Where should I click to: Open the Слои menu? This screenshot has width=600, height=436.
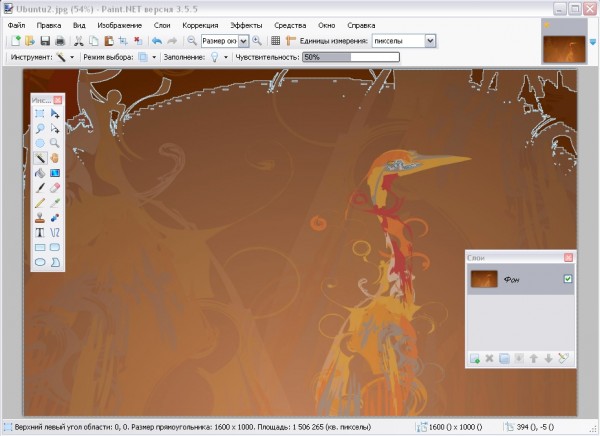pos(162,26)
